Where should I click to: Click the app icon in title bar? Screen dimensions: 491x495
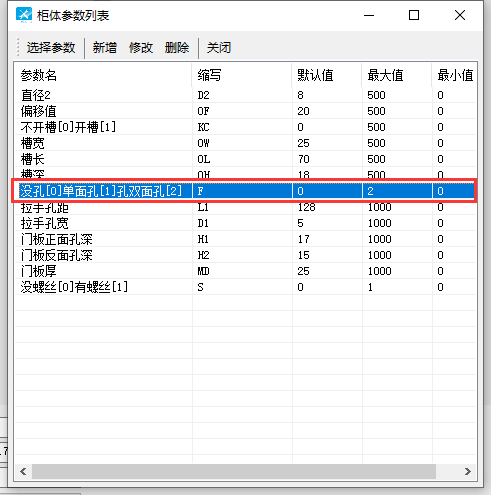(24, 15)
